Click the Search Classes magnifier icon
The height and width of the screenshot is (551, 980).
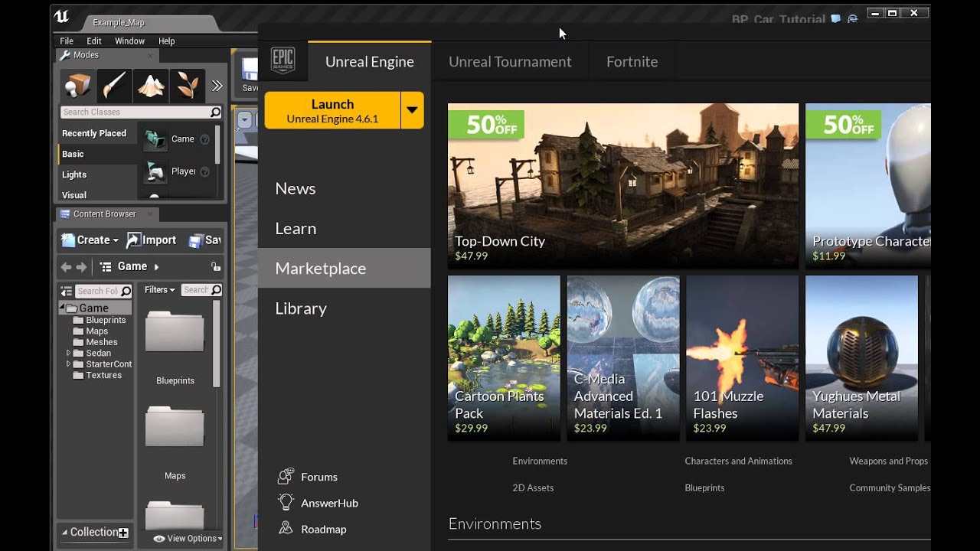point(215,112)
